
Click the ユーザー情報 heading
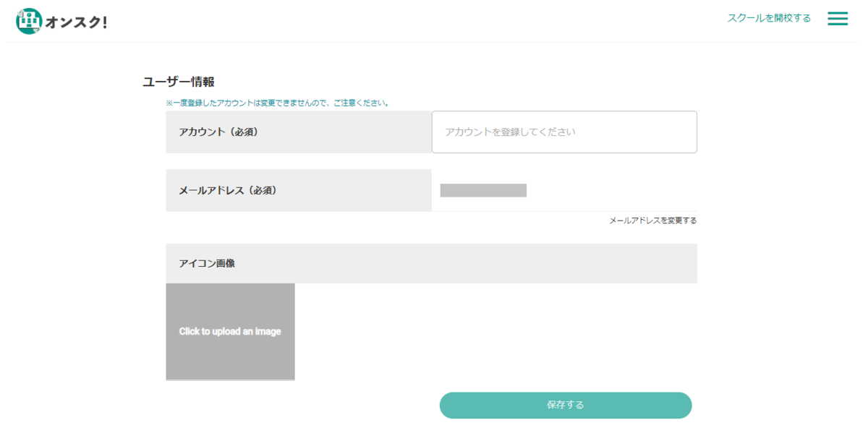point(179,82)
